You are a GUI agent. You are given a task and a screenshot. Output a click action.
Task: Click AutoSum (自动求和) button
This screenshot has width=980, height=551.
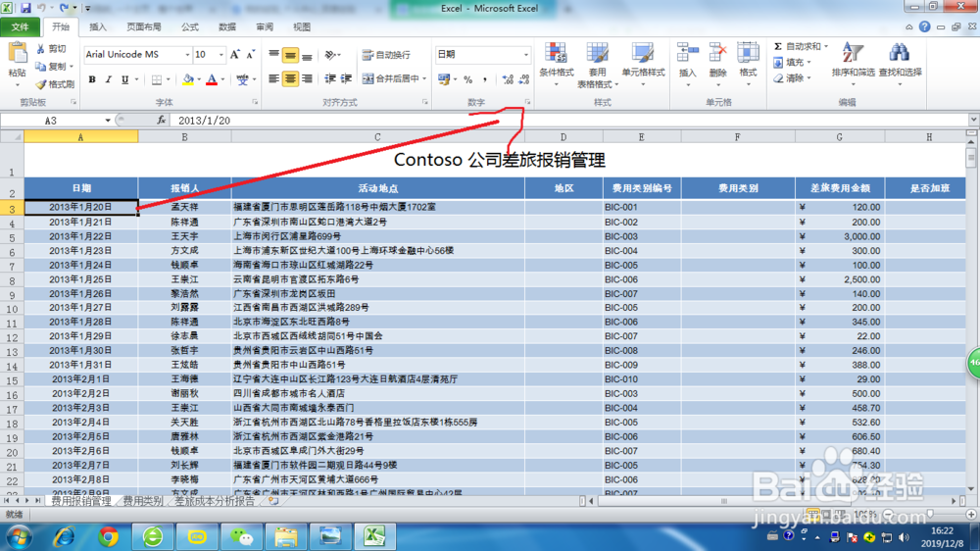(x=800, y=47)
